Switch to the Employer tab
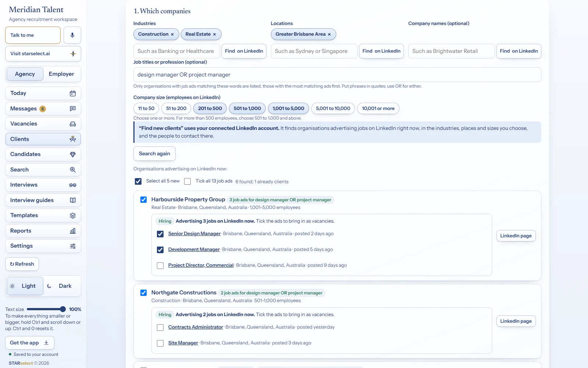The height and width of the screenshot is (368, 588). [61, 74]
